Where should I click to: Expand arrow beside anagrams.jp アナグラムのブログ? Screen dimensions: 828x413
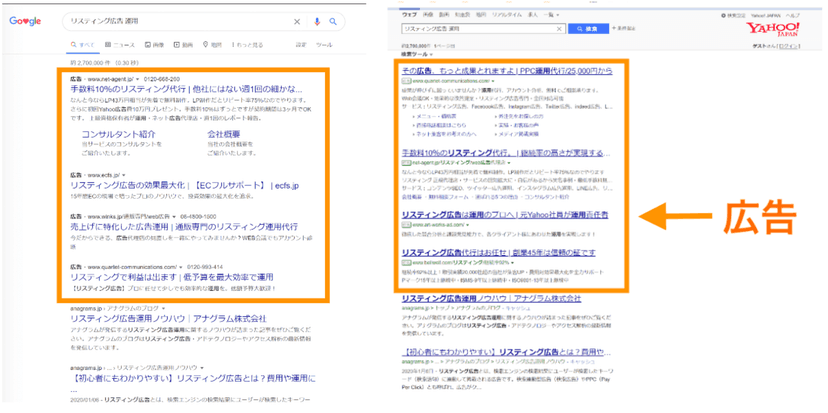163,307
